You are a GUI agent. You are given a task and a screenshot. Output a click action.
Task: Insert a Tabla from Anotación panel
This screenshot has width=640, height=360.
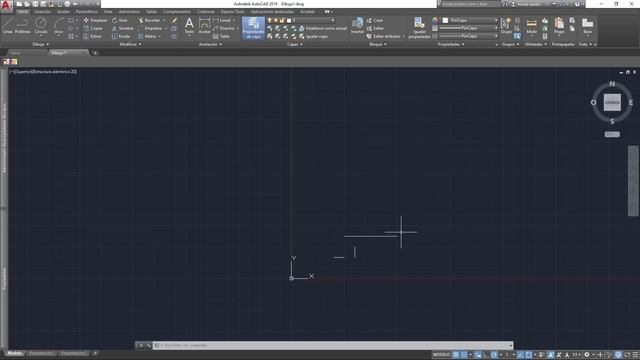[221, 36]
